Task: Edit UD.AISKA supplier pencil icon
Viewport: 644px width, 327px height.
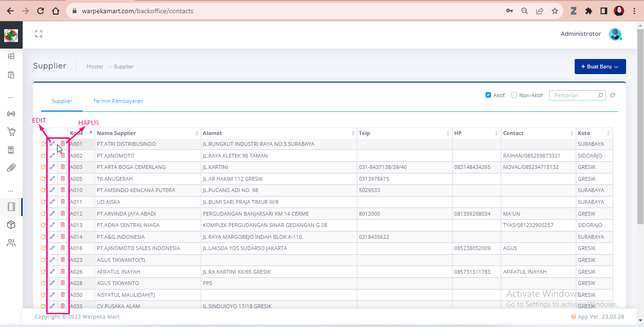Action: 52,201
